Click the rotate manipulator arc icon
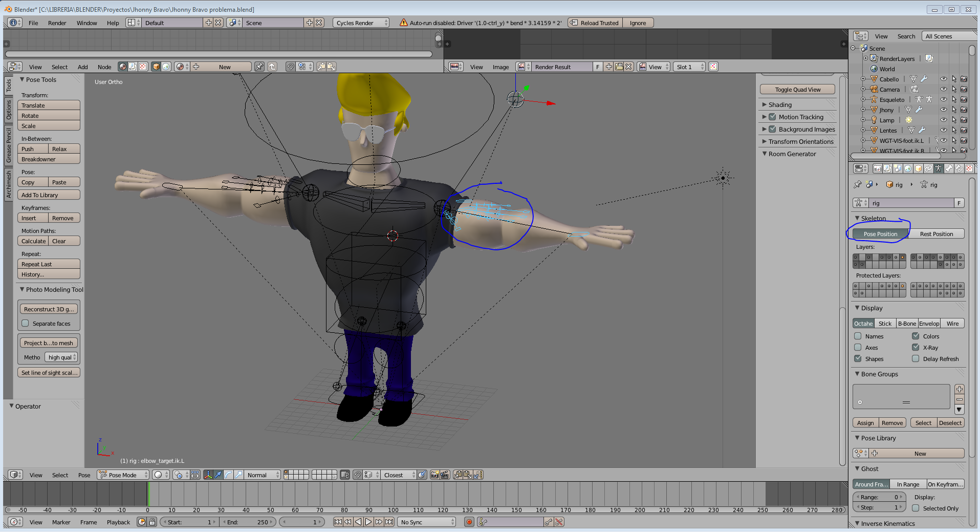 point(228,475)
